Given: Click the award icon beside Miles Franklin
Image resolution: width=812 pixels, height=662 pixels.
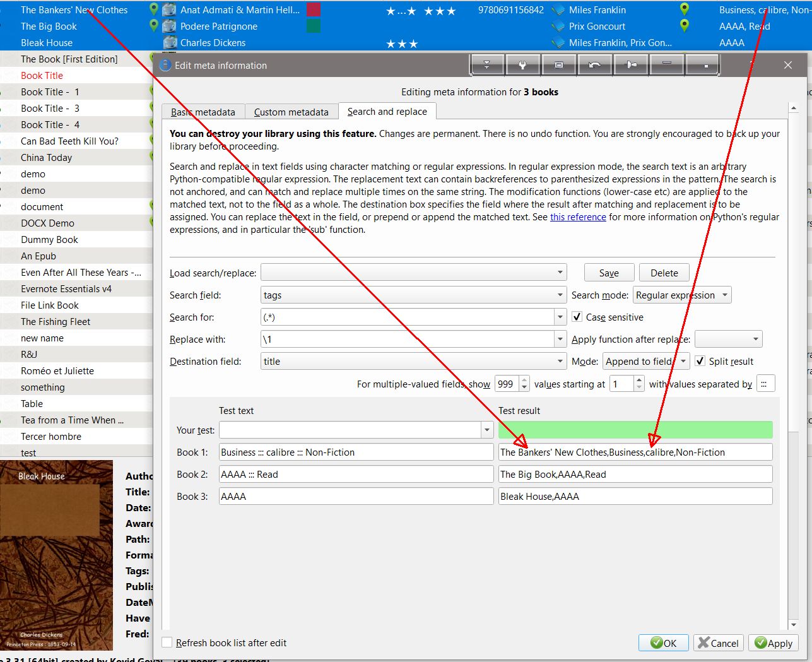Looking at the screenshot, I should (558, 9).
